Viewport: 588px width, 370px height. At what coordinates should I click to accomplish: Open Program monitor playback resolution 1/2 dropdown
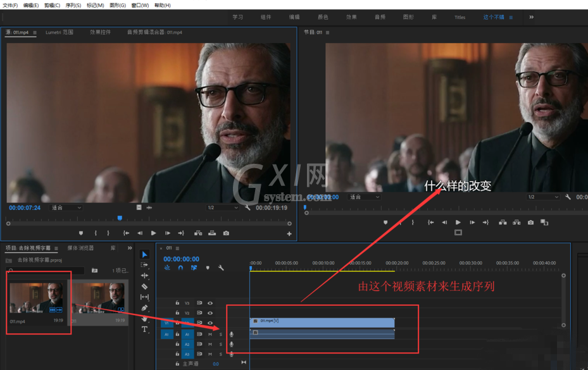click(542, 197)
